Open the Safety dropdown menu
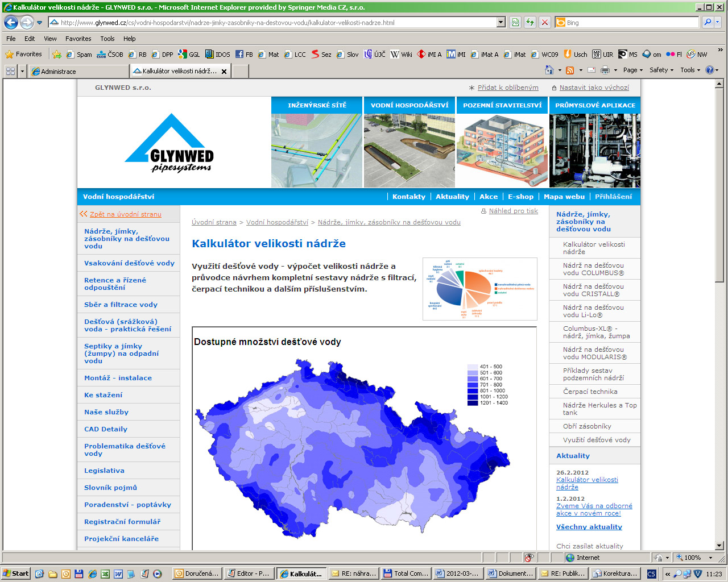Viewport: 728px width, 582px height. (x=661, y=70)
